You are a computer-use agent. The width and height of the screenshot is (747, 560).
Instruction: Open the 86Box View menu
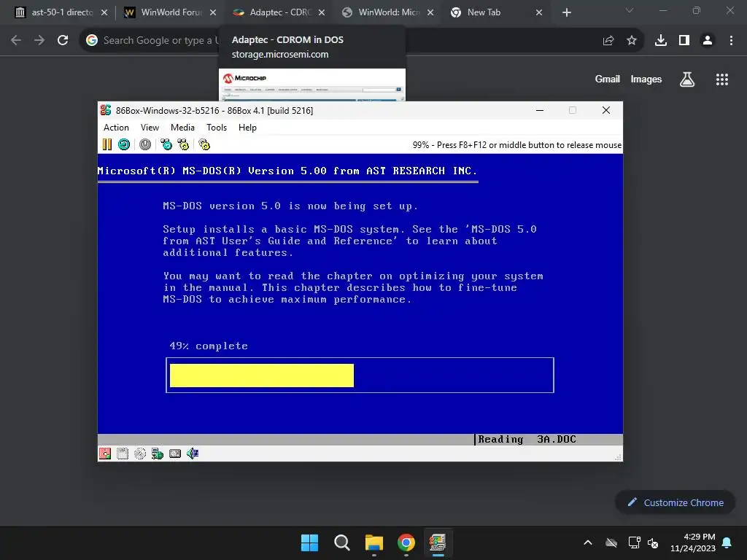[150, 128]
